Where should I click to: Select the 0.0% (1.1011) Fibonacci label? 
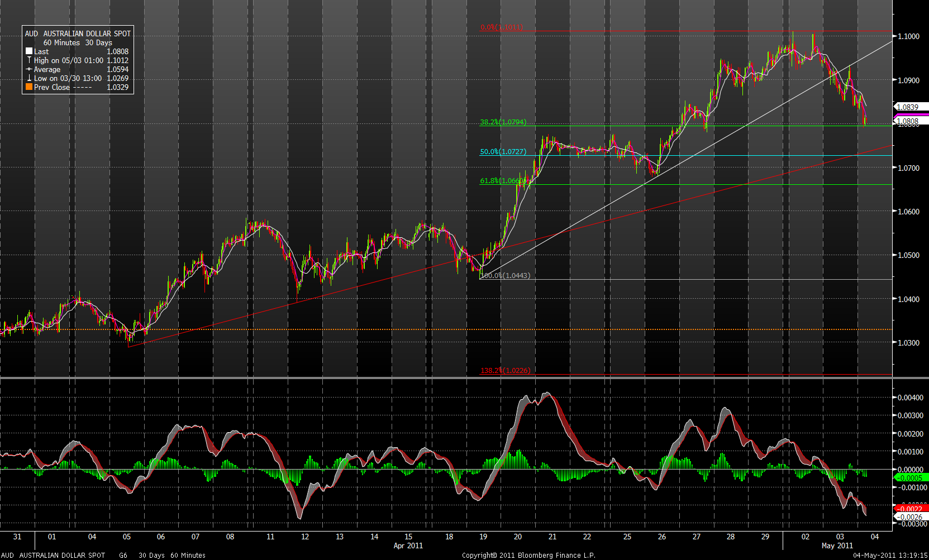click(x=502, y=27)
